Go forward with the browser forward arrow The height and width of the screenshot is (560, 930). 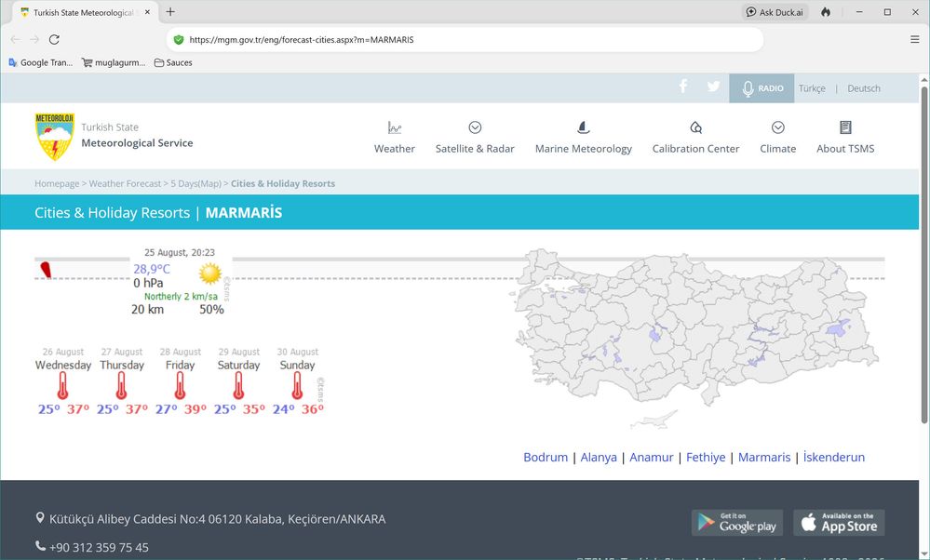pos(34,40)
